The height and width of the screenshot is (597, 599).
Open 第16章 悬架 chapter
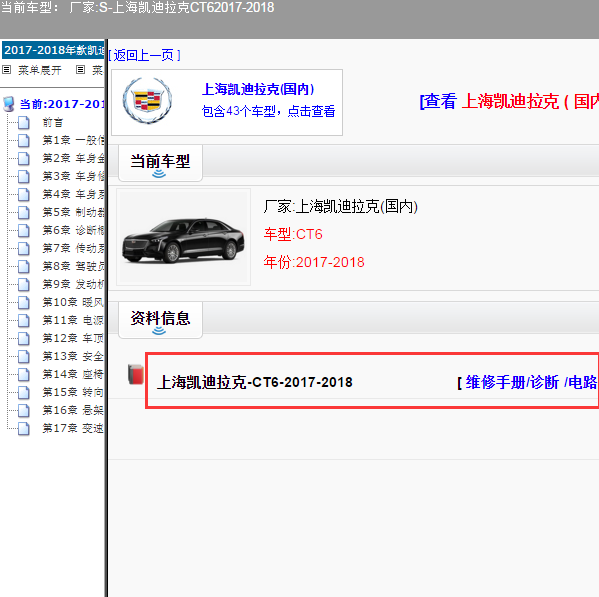click(73, 410)
